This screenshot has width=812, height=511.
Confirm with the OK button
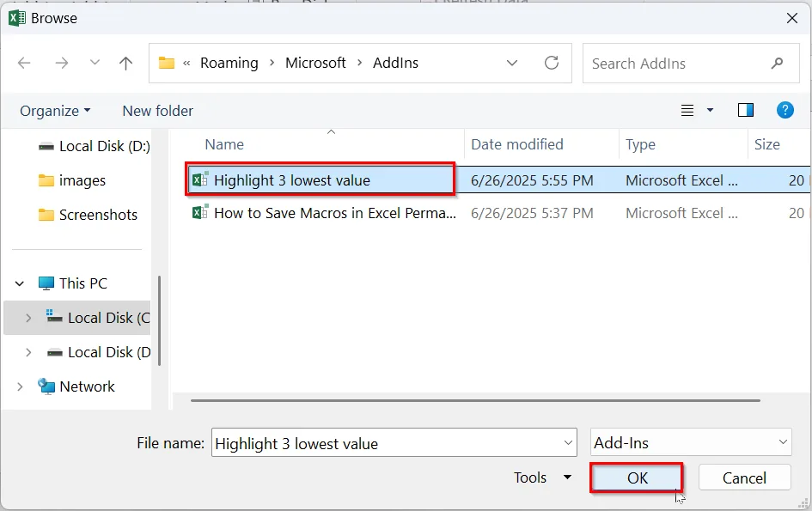[x=637, y=478]
